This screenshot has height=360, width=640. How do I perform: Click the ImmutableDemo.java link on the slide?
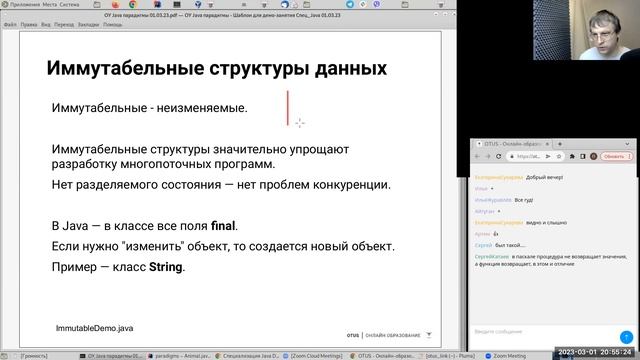point(94,328)
